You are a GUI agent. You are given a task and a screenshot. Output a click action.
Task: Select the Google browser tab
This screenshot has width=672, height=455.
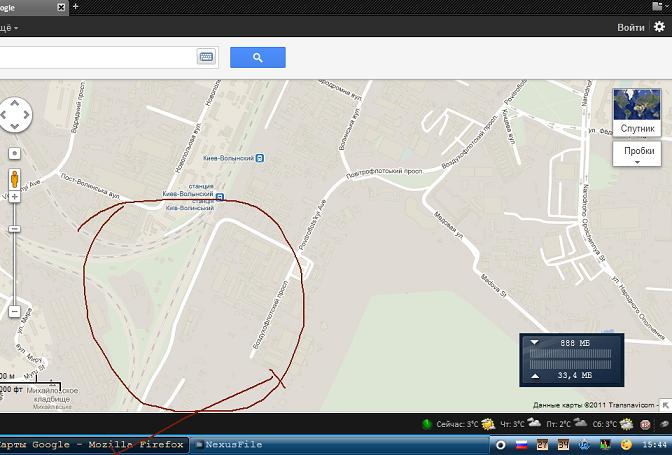34,8
